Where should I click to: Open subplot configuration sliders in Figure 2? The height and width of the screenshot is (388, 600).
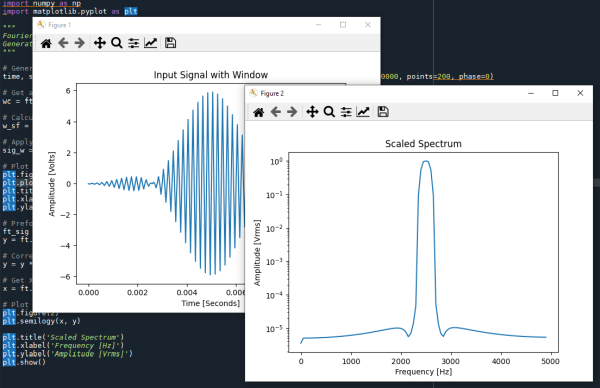point(346,112)
